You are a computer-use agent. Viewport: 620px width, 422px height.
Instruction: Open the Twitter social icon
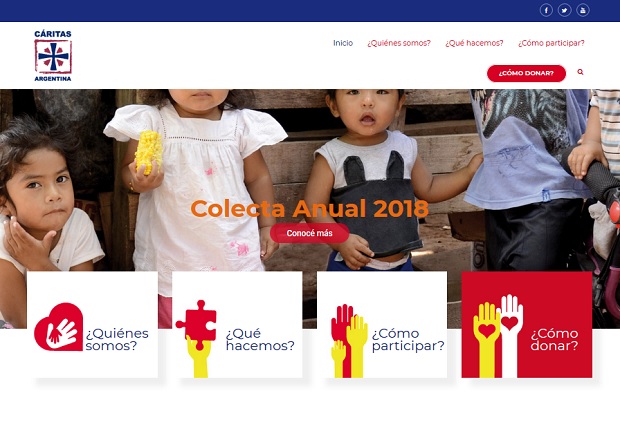(x=564, y=10)
